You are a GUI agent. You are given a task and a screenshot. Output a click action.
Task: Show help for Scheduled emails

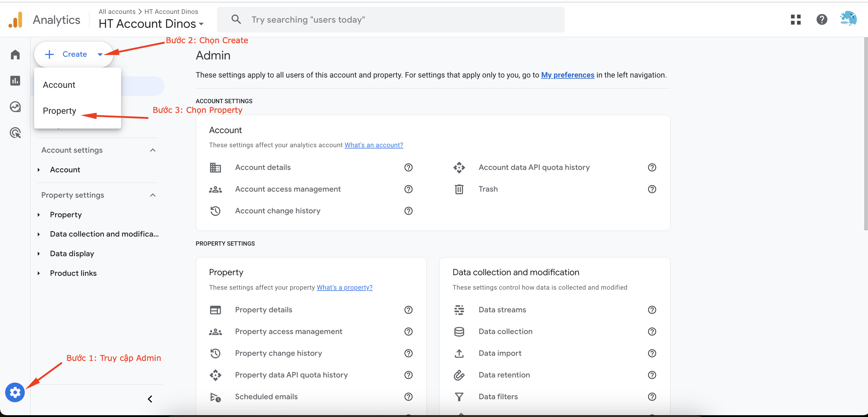[x=408, y=396]
